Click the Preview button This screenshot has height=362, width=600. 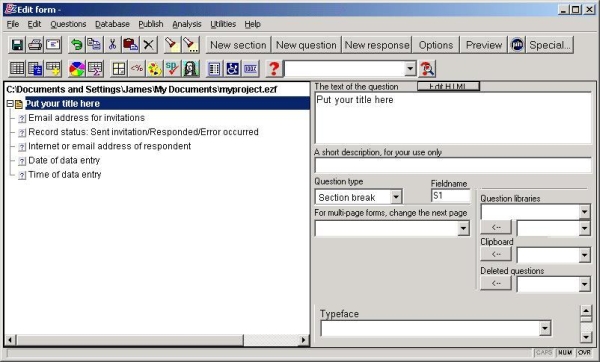click(x=484, y=45)
